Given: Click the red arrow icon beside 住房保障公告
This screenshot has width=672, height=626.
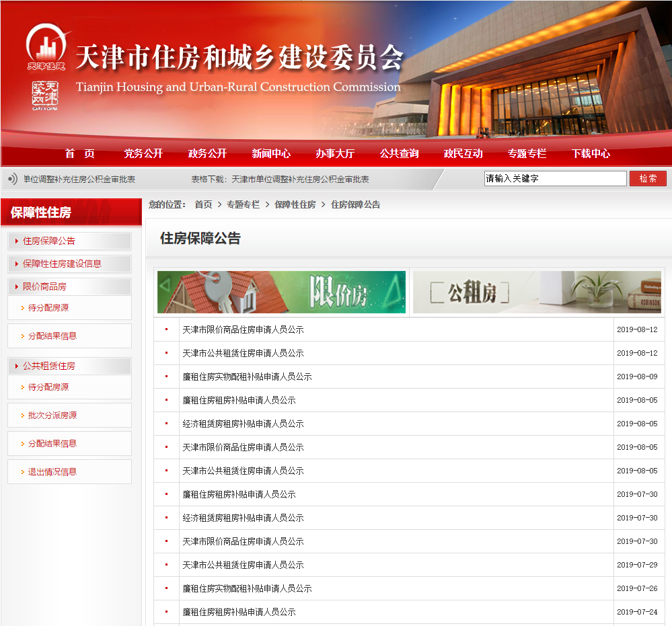Looking at the screenshot, I should coord(17,241).
